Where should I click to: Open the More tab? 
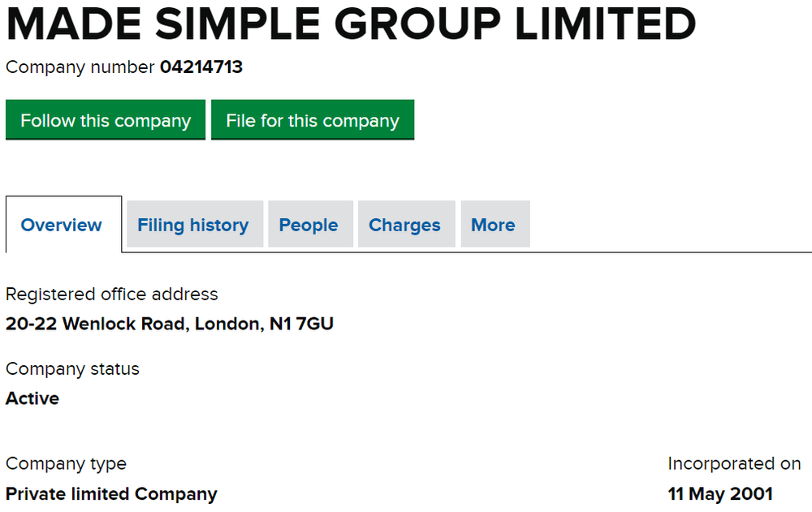(x=495, y=224)
